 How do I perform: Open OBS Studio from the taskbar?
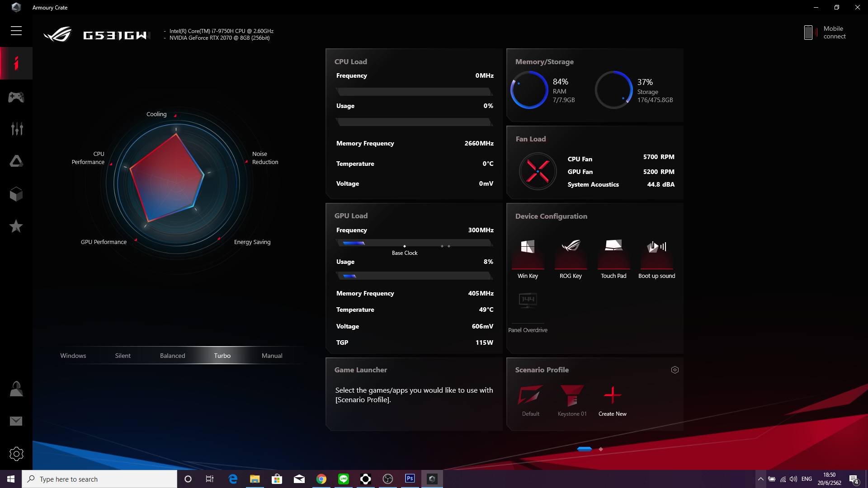click(x=388, y=479)
